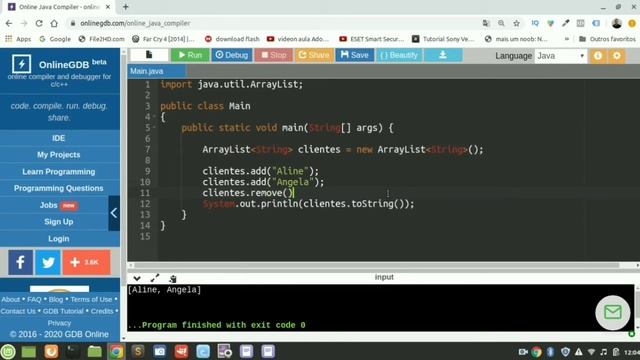Open editor settings gear icon
The image size is (640, 360).
coord(617,56)
